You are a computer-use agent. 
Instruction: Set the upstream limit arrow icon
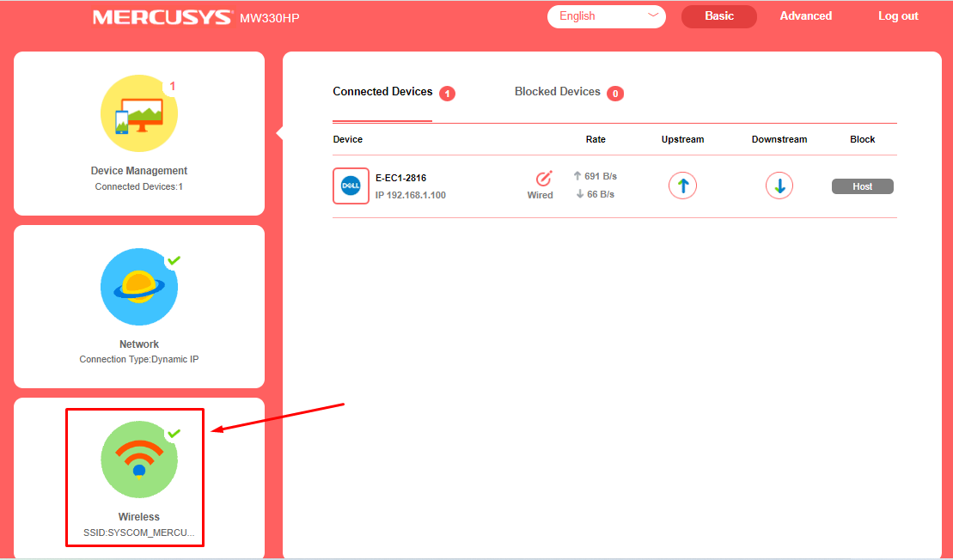point(682,186)
